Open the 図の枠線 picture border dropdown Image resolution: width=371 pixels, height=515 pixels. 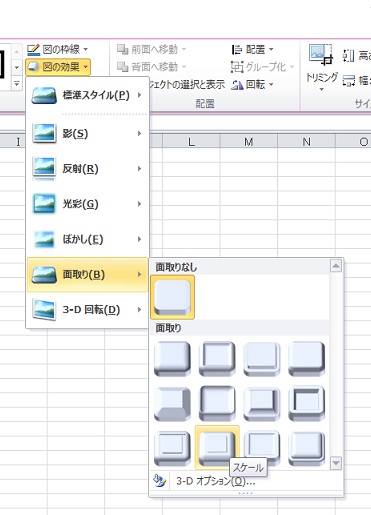(57, 50)
